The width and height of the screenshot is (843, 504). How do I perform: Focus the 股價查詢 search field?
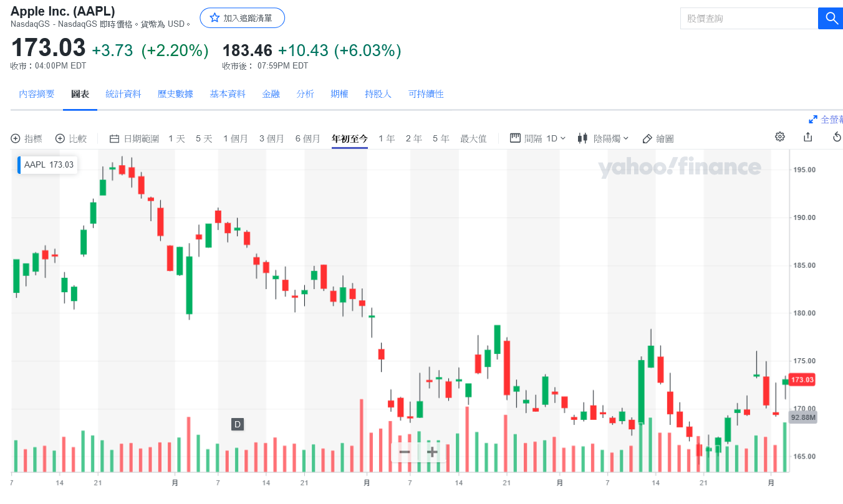[749, 19]
